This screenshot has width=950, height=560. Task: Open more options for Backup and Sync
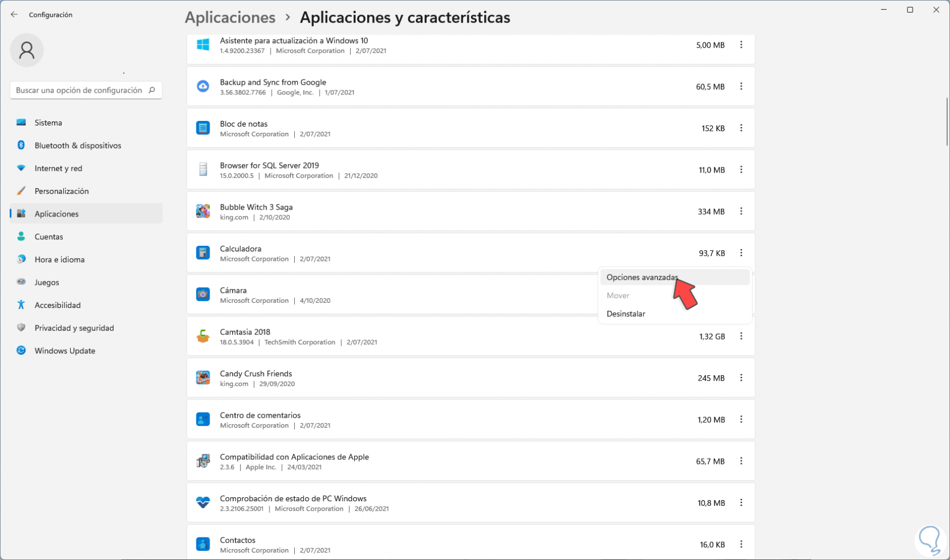(741, 86)
